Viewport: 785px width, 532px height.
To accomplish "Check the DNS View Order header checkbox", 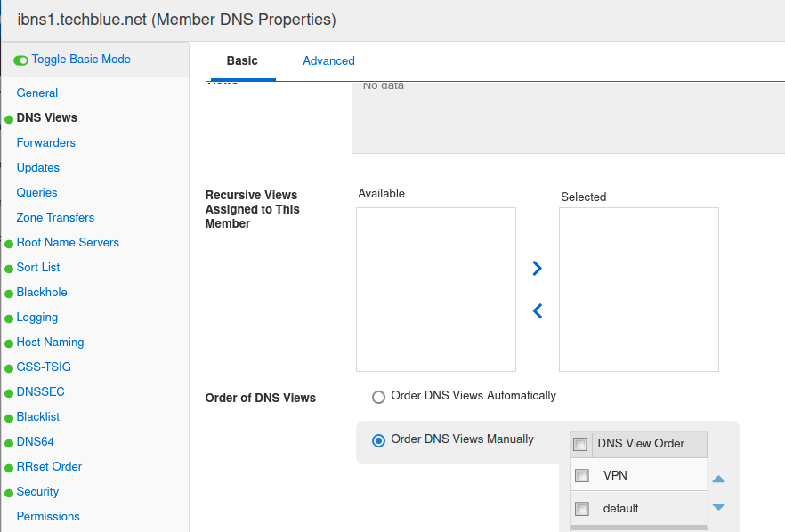I will [582, 443].
